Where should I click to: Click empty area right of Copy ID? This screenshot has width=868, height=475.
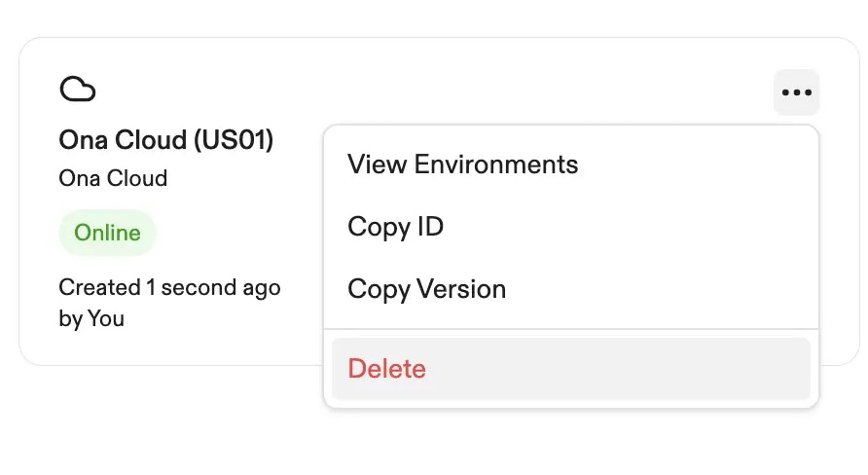coord(633,227)
